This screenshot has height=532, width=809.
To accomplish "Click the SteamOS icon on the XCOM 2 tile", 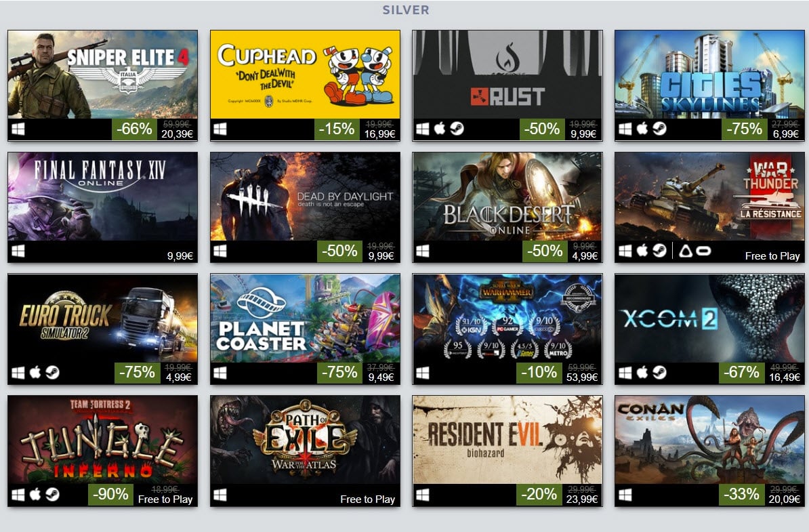I will tap(659, 372).
